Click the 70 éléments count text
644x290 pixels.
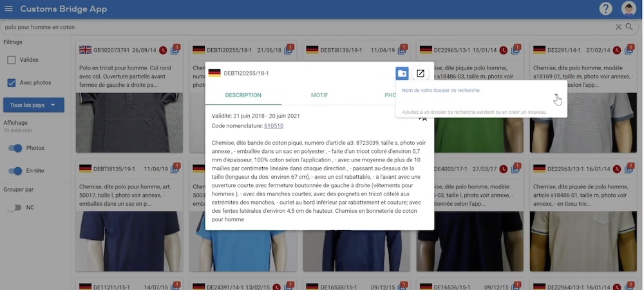17,131
